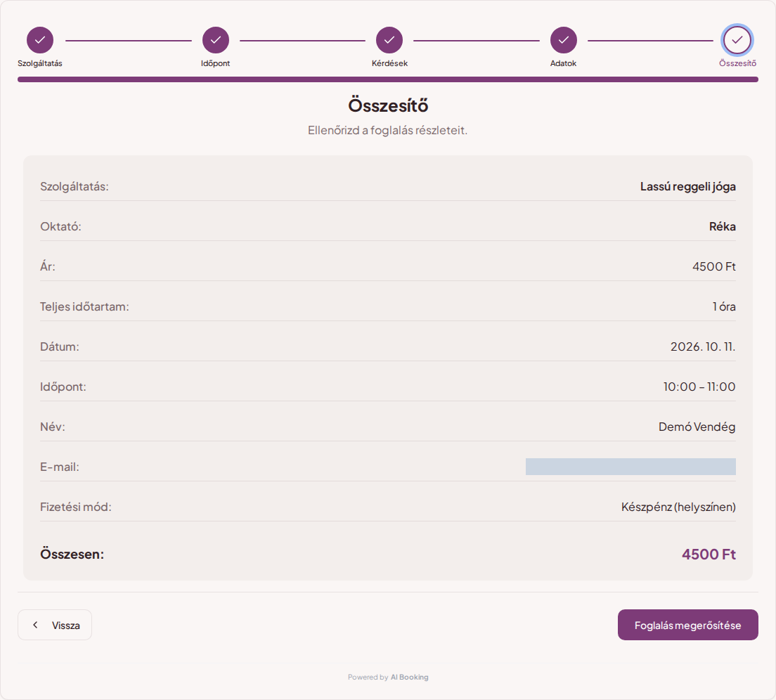
Task: Click the guest name 'Demó Vendég'
Action: point(697,427)
